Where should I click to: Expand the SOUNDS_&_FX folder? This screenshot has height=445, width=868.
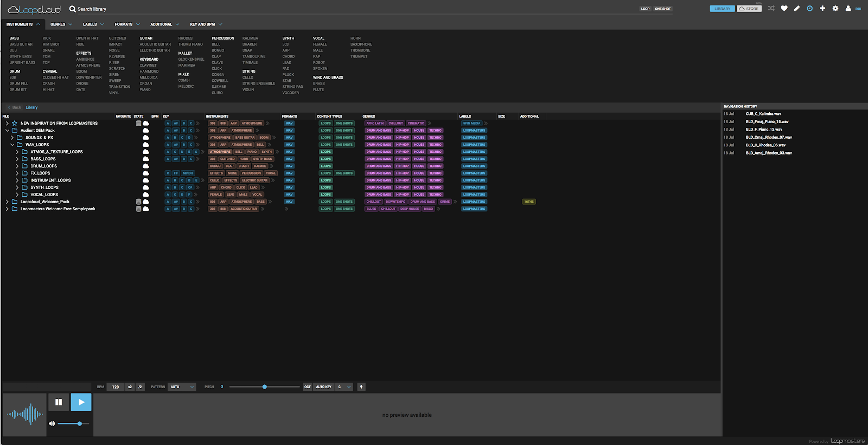click(12, 138)
